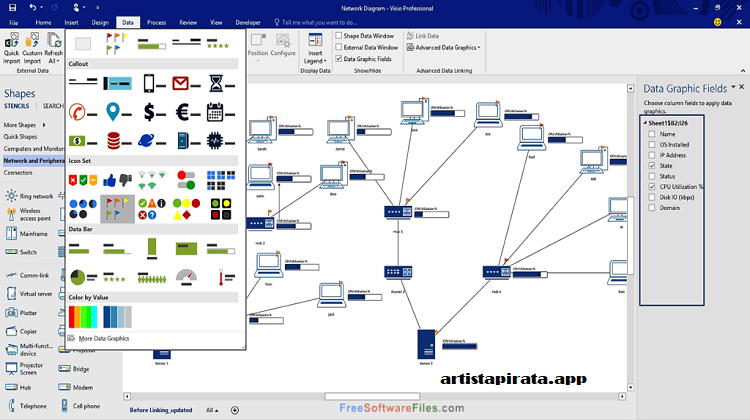Click the Insert Legend button
This screenshot has width=750, height=420.
coord(315,48)
